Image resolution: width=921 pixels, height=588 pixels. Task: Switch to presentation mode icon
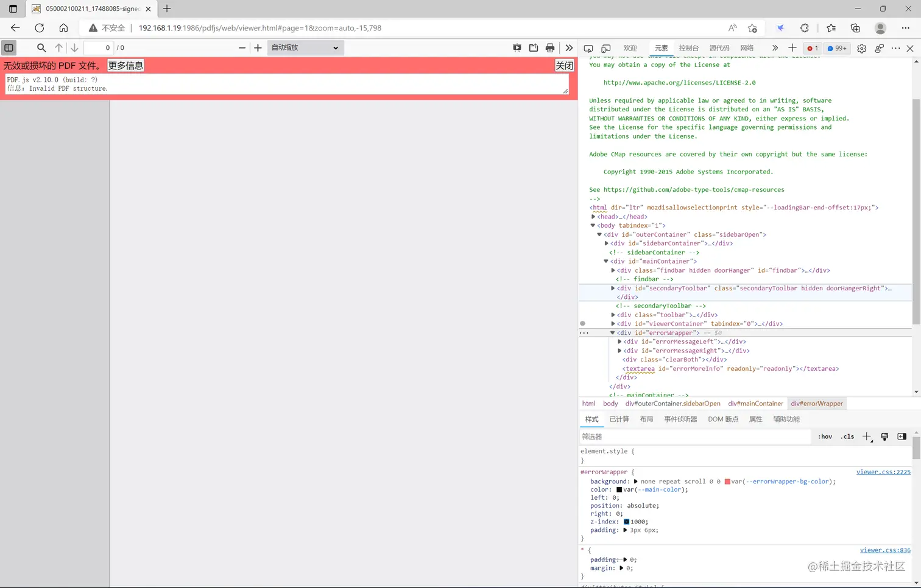[x=517, y=47]
